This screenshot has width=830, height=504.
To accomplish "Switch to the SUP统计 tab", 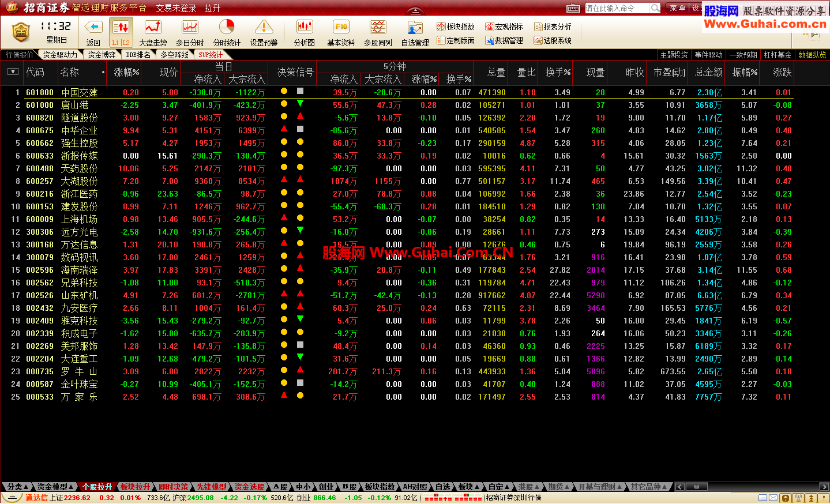I will click(211, 55).
